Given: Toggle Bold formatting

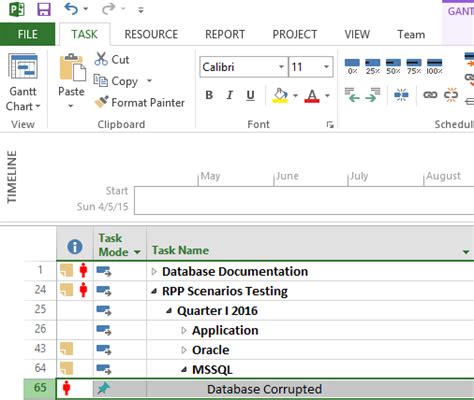Looking at the screenshot, I should click(209, 95).
